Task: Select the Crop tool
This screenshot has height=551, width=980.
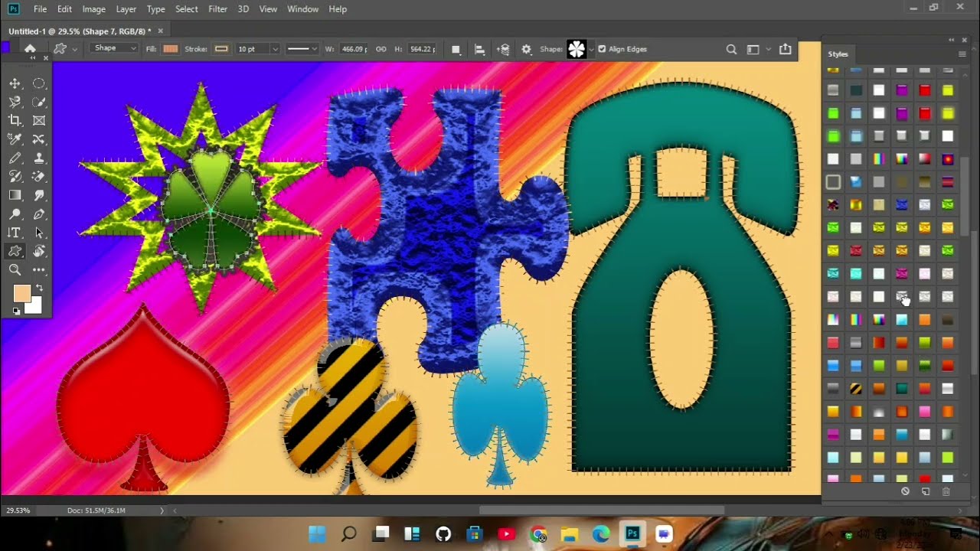Action: [15, 120]
